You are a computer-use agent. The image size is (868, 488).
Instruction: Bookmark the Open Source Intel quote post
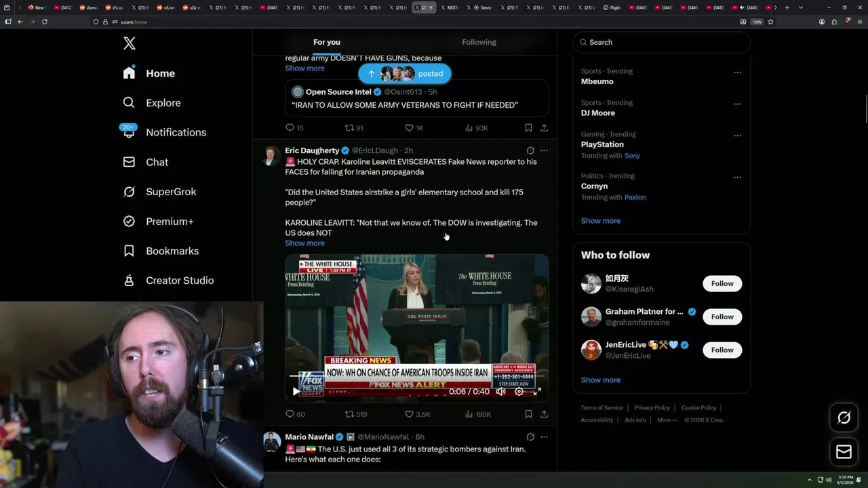click(x=528, y=127)
